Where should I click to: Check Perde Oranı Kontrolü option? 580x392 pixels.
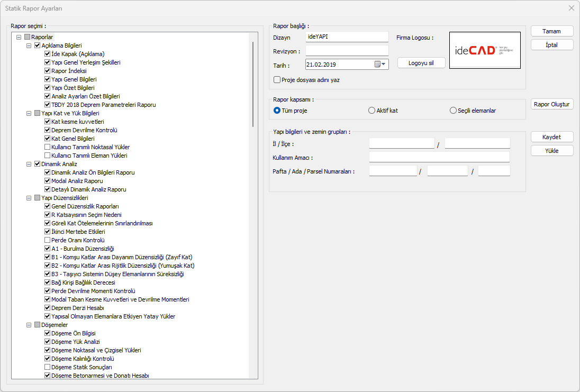(x=48, y=240)
